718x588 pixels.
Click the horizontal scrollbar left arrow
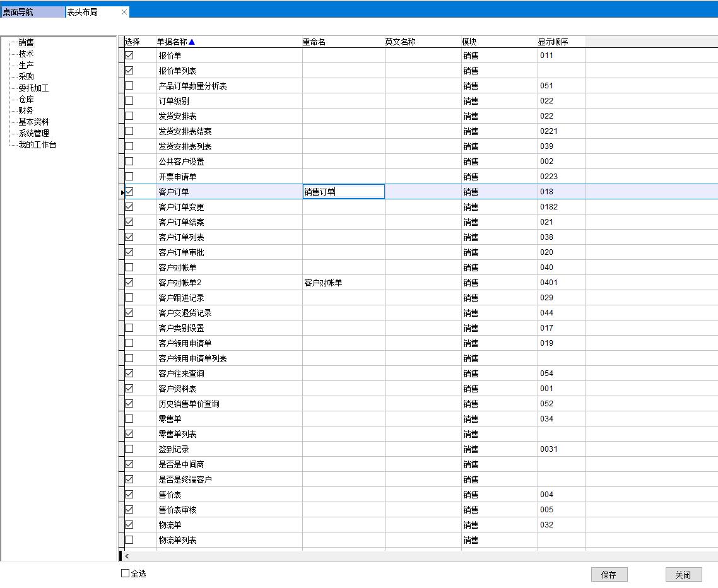click(x=127, y=556)
